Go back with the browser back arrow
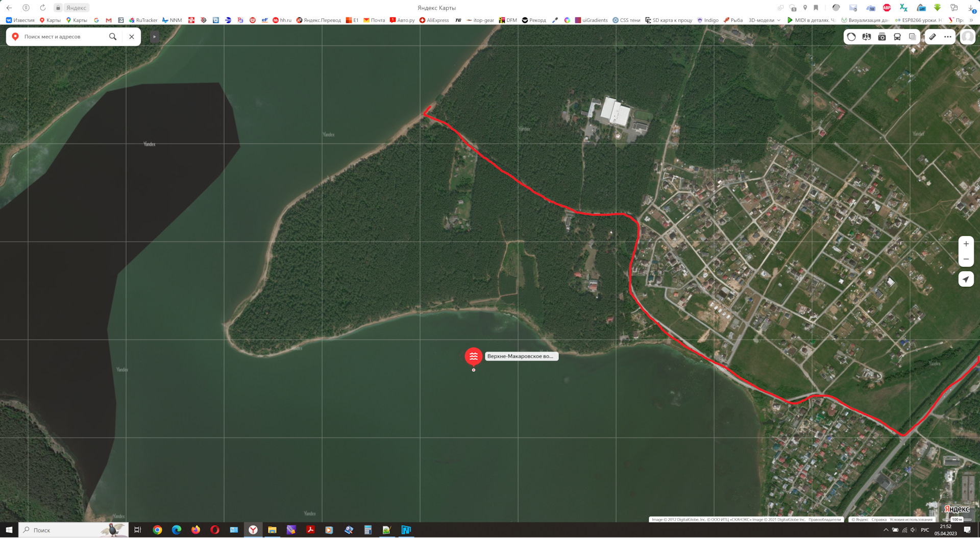 click(x=9, y=8)
